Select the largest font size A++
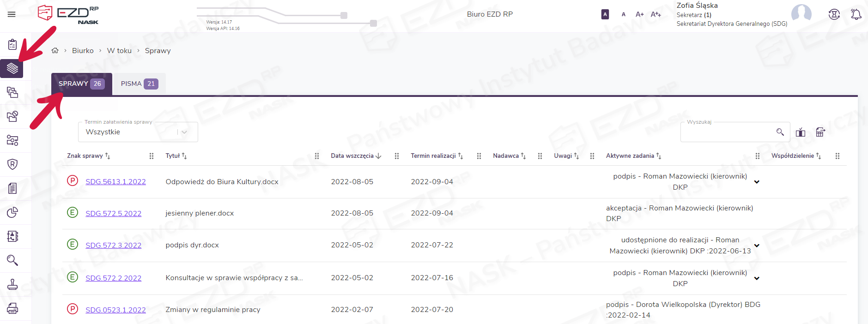Image resolution: width=868 pixels, height=324 pixels. pos(656,14)
